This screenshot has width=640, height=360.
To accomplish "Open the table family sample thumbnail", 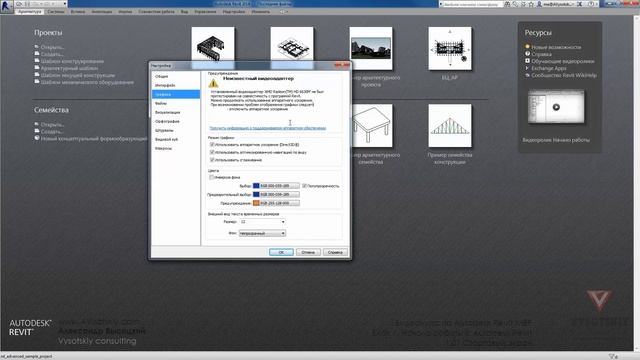I will (x=372, y=126).
